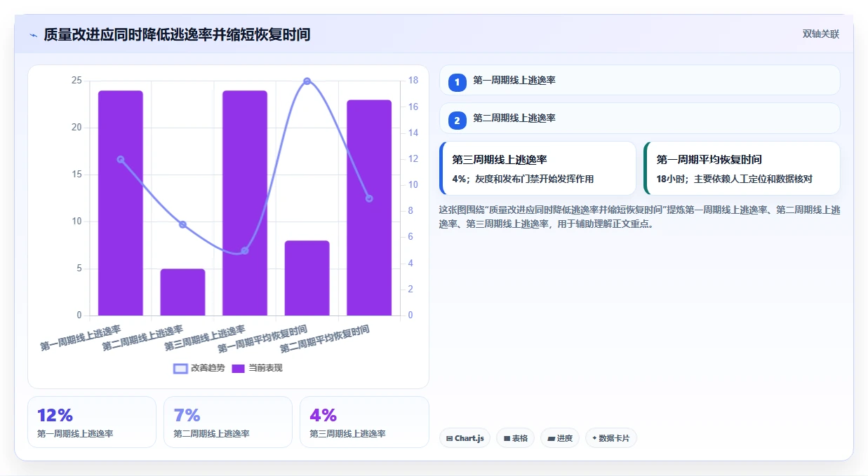Click the heading 质量改进应同时降低逃逸率并缩短恢复时间
The height and width of the screenshot is (476, 868).
pyautogui.click(x=177, y=34)
